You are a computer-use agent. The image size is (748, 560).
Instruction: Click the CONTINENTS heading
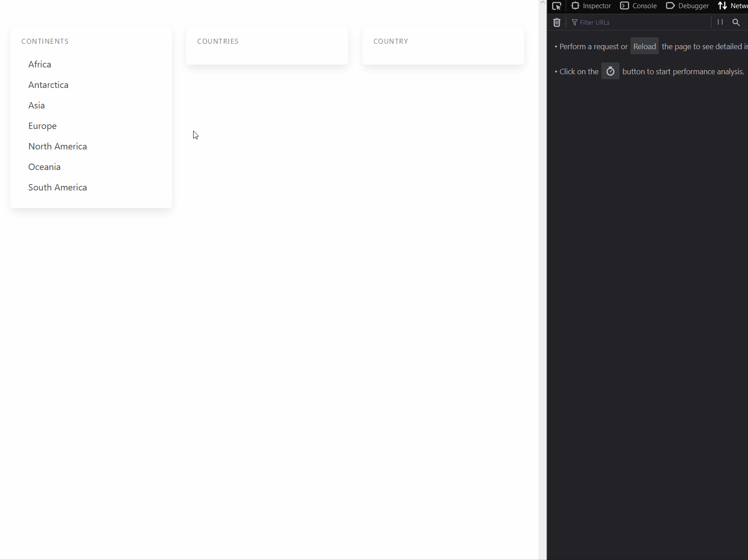[45, 41]
